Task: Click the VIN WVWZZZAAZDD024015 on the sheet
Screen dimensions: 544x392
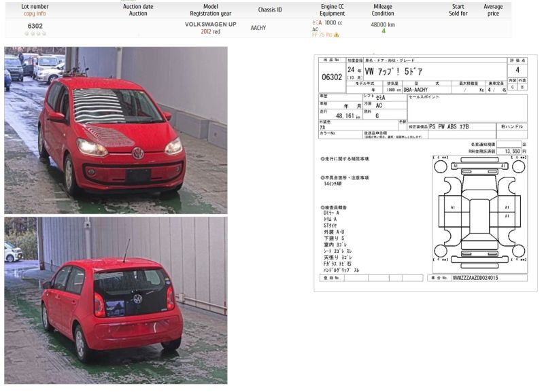Action: point(475,278)
